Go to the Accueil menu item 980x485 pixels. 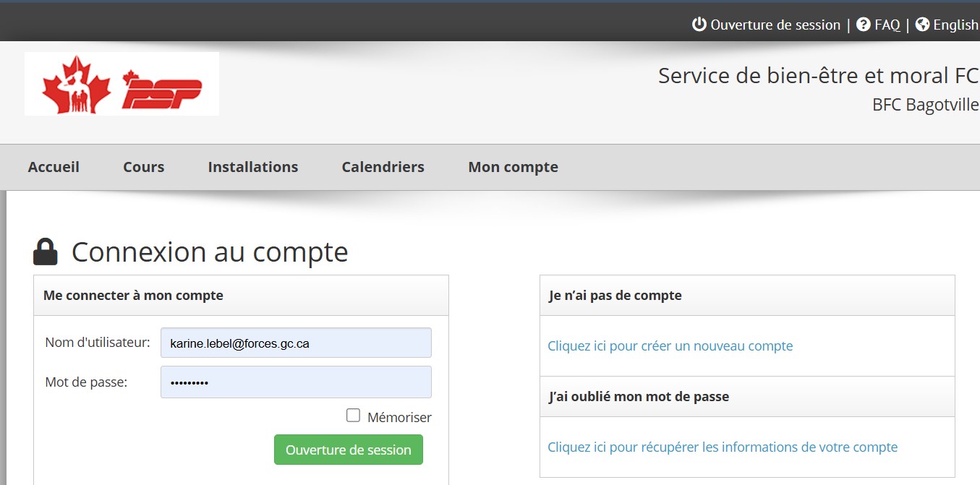pyautogui.click(x=54, y=167)
